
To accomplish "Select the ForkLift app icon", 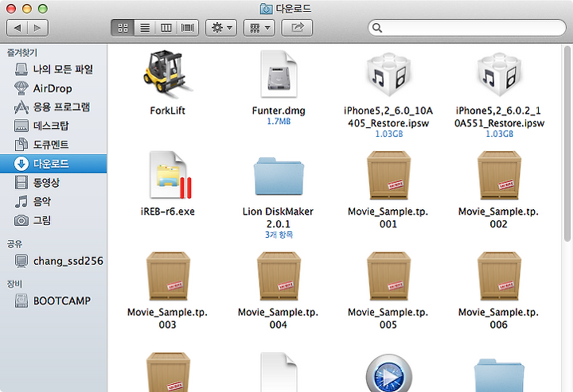I will click(x=167, y=75).
